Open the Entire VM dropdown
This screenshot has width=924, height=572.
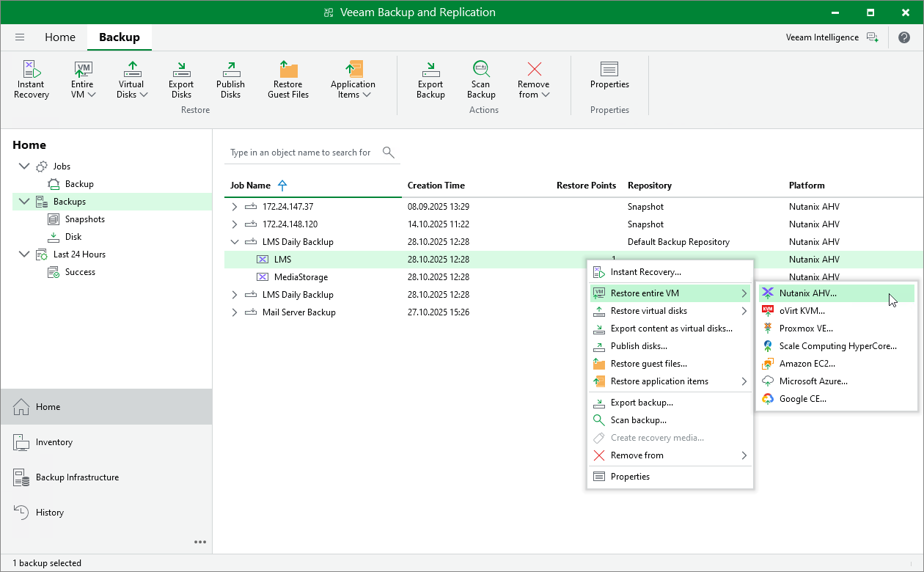pos(83,79)
